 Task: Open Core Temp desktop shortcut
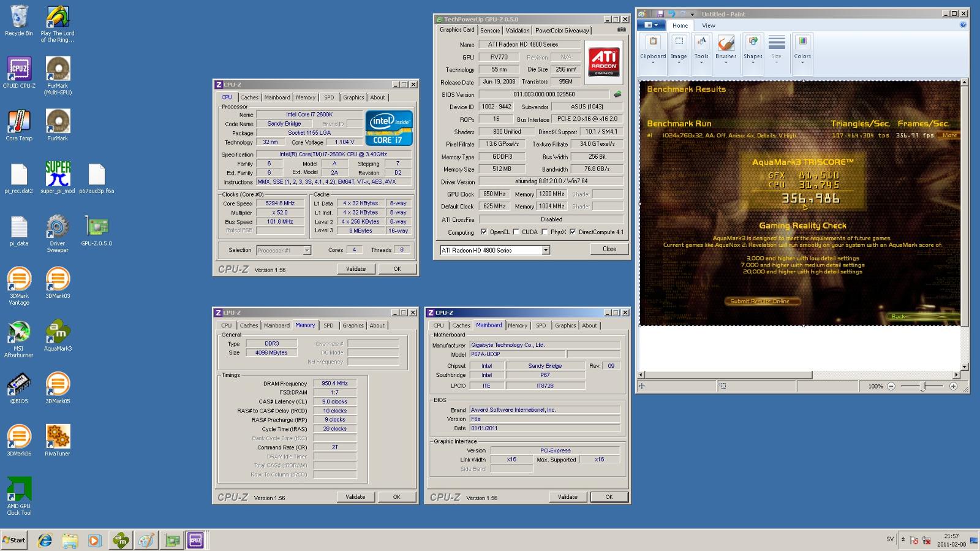pyautogui.click(x=19, y=125)
